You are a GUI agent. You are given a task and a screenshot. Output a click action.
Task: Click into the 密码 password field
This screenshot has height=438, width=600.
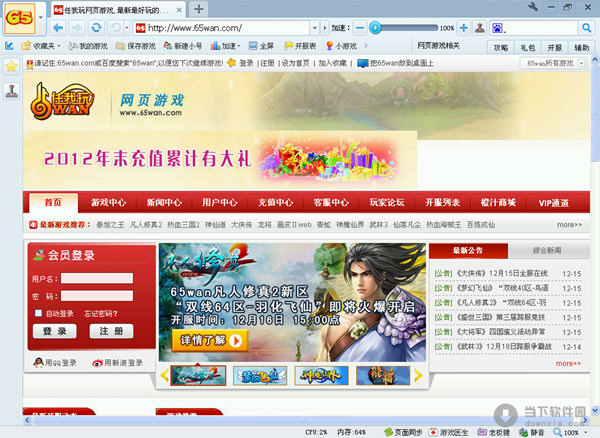pyautogui.click(x=97, y=296)
